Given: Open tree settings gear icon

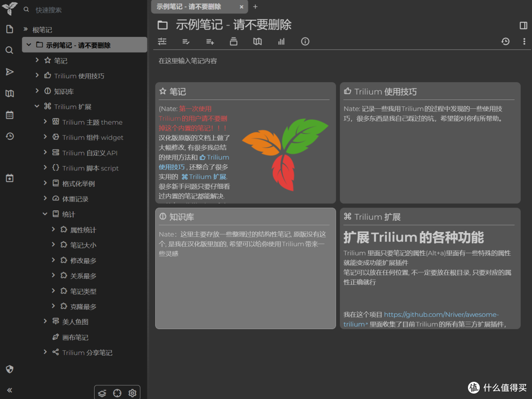Looking at the screenshot, I should (133, 393).
